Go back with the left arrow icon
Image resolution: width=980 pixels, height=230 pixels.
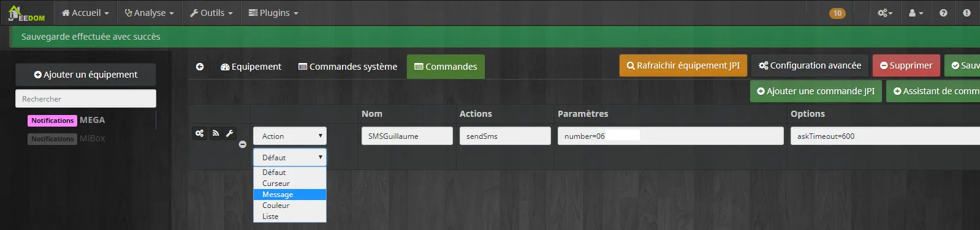coord(200,67)
